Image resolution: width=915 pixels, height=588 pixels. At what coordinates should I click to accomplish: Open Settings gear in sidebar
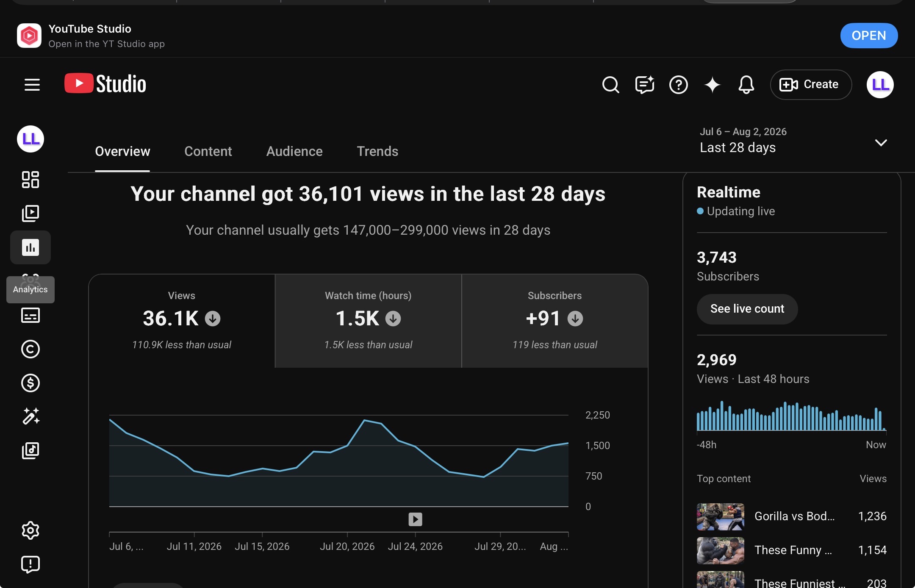pyautogui.click(x=30, y=530)
